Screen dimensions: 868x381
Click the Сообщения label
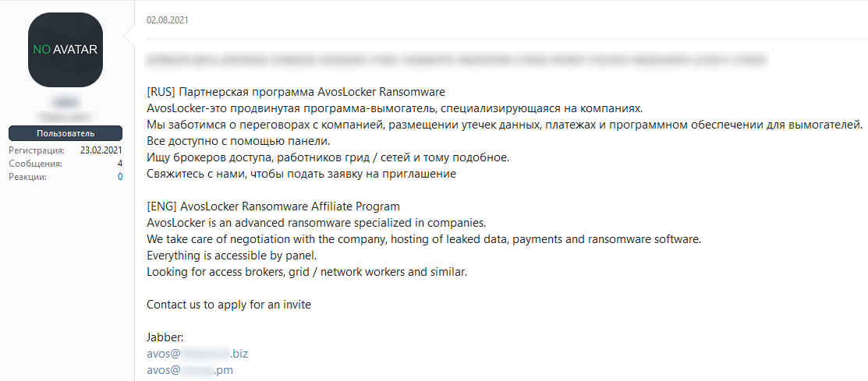pos(35,164)
